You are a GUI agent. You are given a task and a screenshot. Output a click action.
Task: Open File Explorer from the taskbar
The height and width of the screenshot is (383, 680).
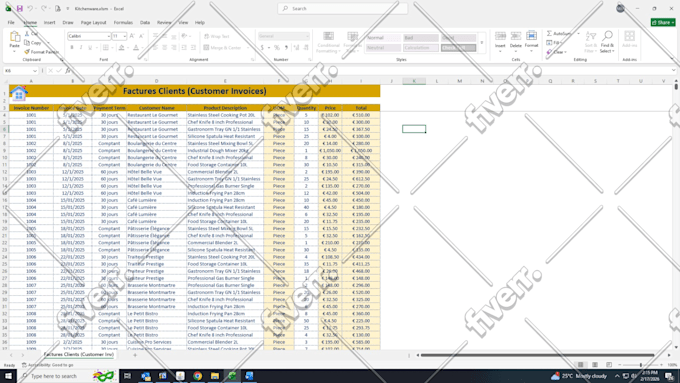pos(215,376)
